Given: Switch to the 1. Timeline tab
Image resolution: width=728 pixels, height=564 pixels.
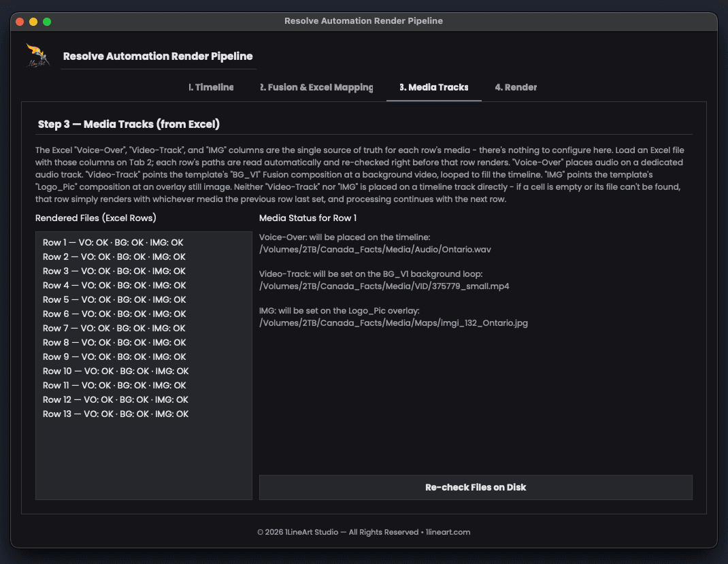Looking at the screenshot, I should tap(211, 87).
